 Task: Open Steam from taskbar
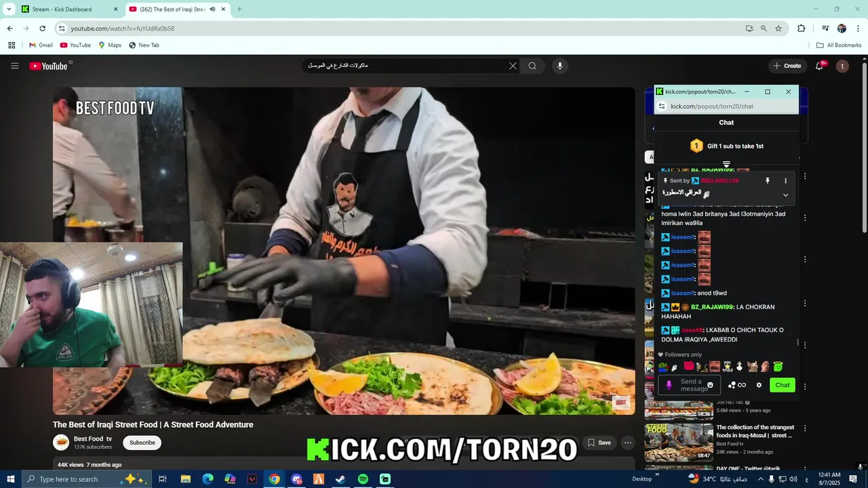(340, 479)
